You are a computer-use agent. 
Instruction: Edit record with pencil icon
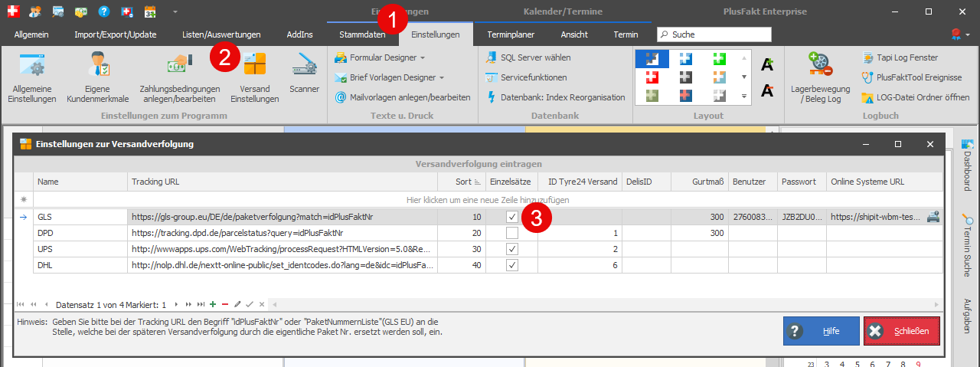(x=237, y=304)
